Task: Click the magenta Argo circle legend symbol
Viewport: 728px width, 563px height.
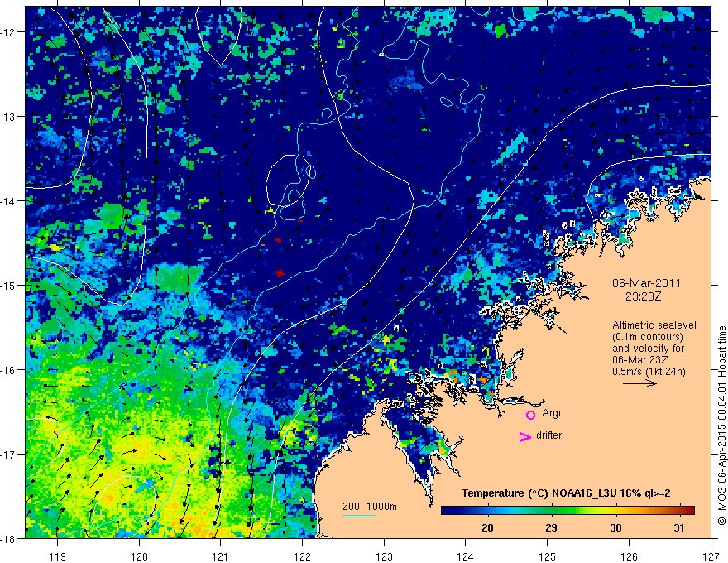Action: 530,415
